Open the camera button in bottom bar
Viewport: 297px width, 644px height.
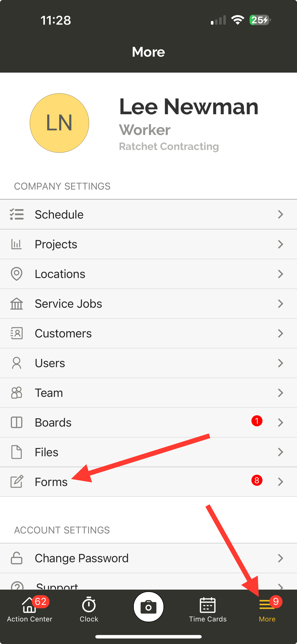pyautogui.click(x=148, y=607)
